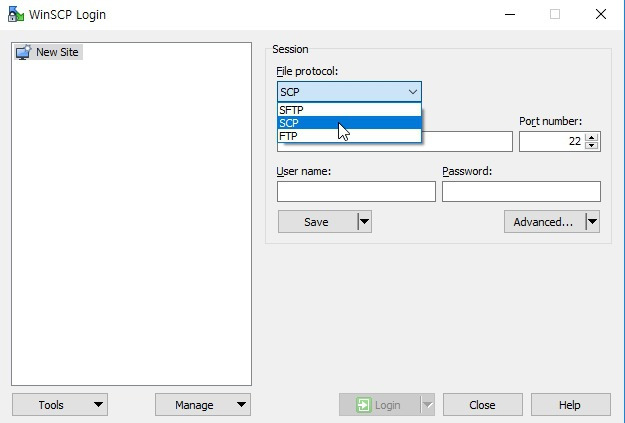
Task: Click the Save button
Action: pos(317,222)
